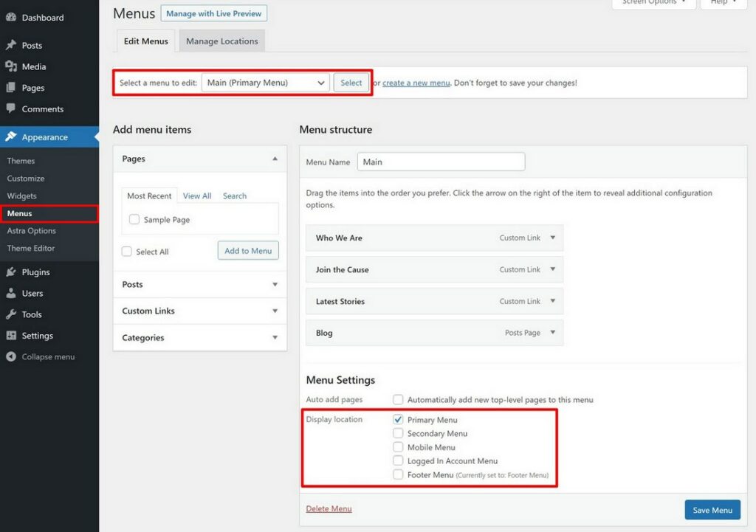Uncheck the Primary Menu display location
Screen dimensions: 756x532
[398, 419]
